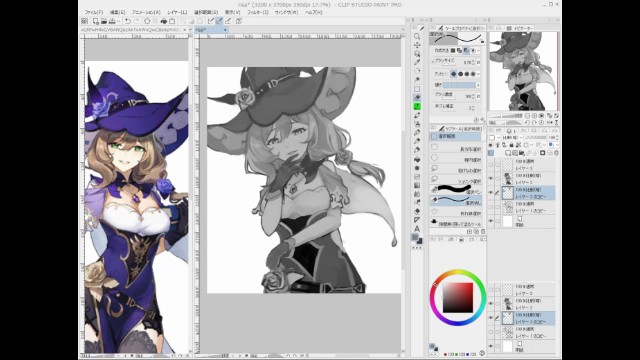Click inside the color wheel square
640x360 pixels.
coord(458,298)
